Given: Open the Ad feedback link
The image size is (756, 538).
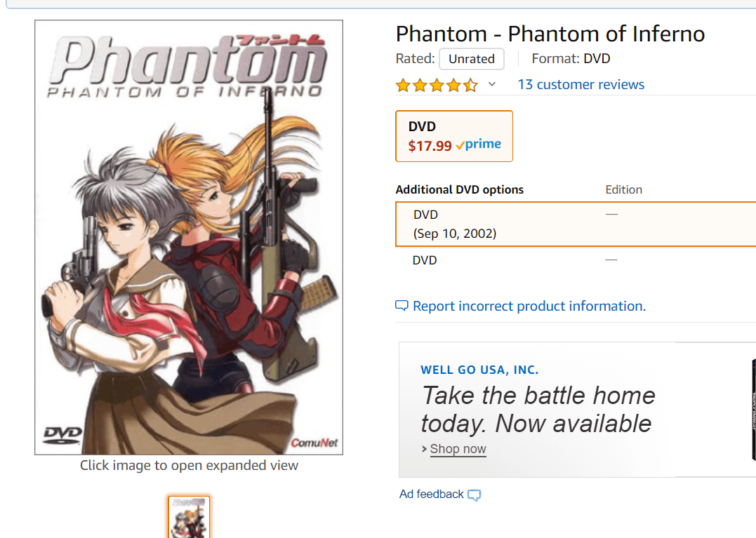Looking at the screenshot, I should [432, 495].
